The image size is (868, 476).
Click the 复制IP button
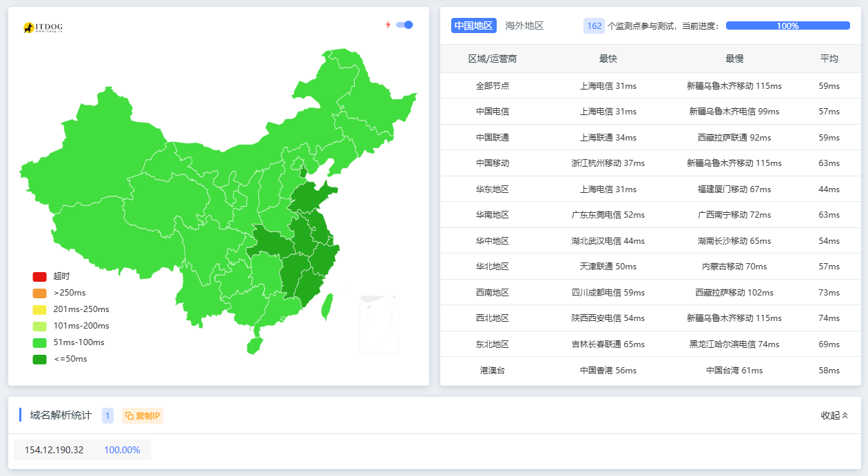pos(142,416)
